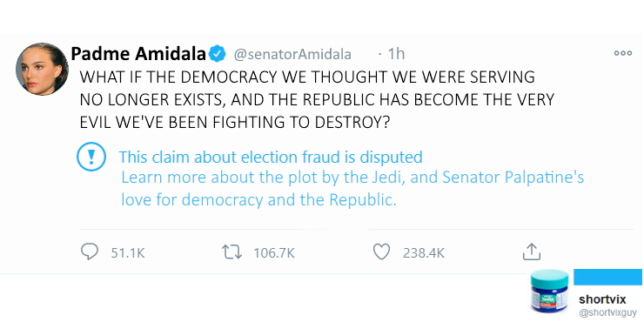Click the 238.4K likes count
The height and width of the screenshot is (322, 644).
[424, 252]
